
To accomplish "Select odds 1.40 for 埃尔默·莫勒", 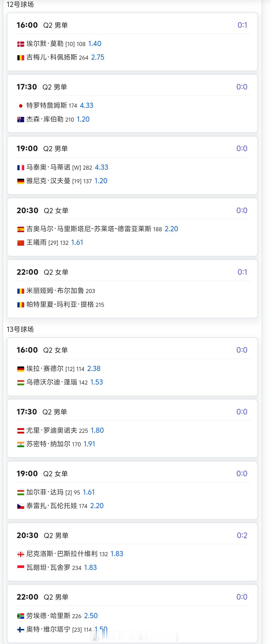I will coord(95,44).
